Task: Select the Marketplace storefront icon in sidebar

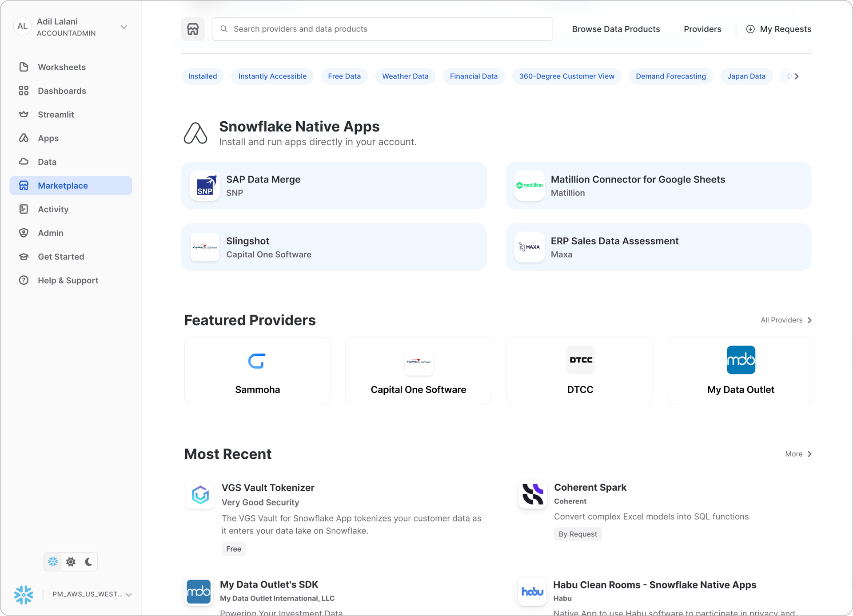Action: point(24,186)
